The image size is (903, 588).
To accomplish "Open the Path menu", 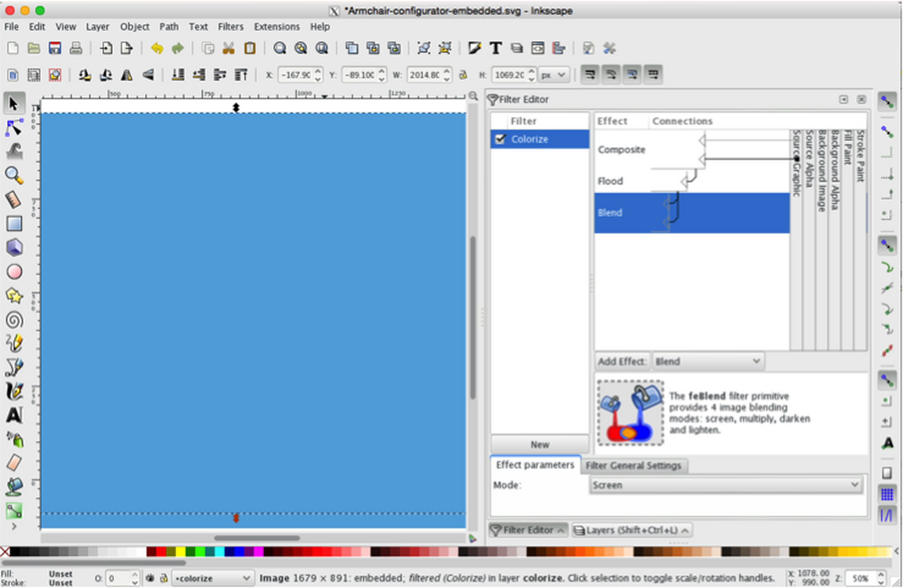I will coord(169,27).
